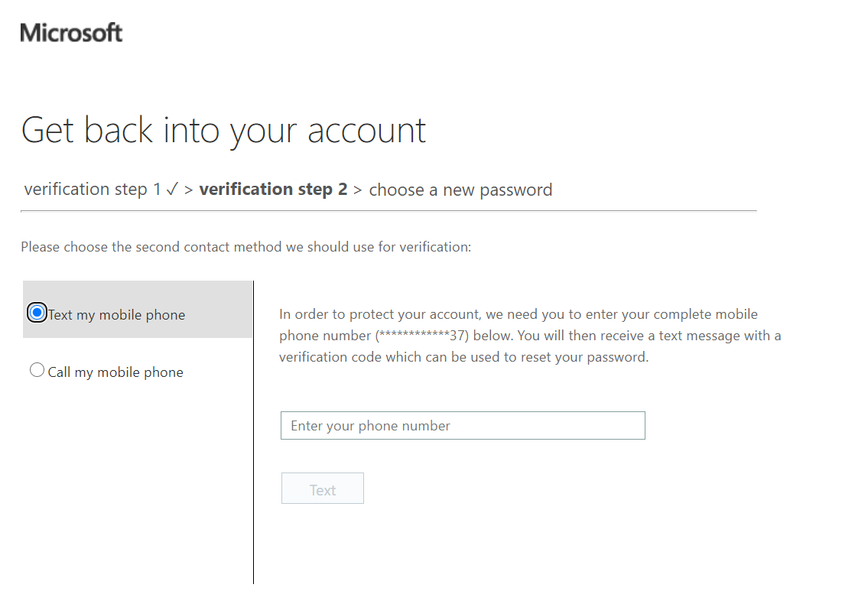Click the verification instructions paragraph
Screen dimensions: 868x604
pos(528,335)
